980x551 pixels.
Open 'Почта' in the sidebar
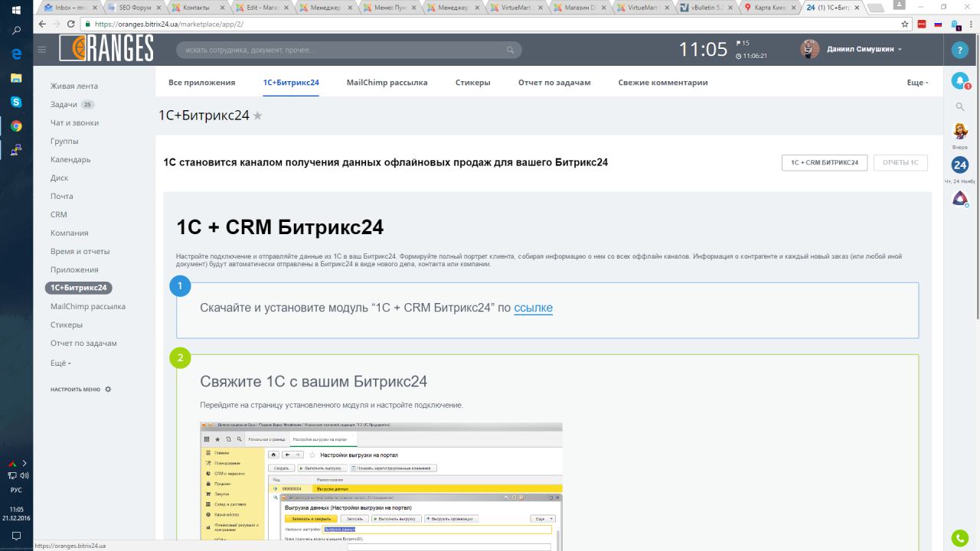pyautogui.click(x=62, y=196)
